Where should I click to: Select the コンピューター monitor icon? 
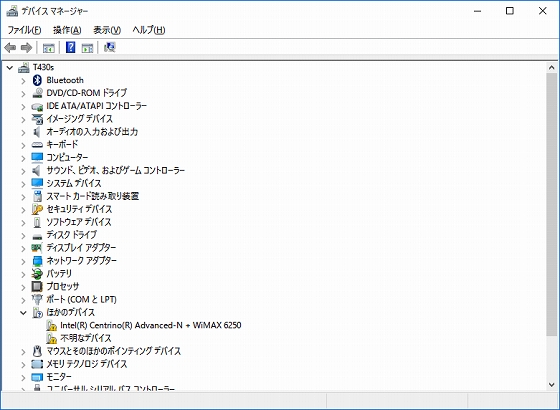pyautogui.click(x=37, y=158)
